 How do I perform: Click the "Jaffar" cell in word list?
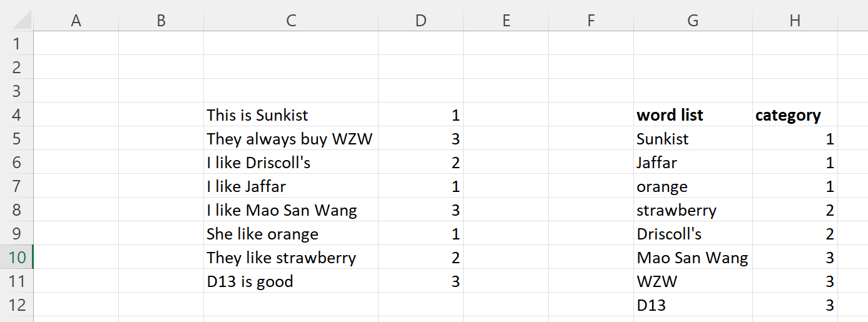[693, 163]
